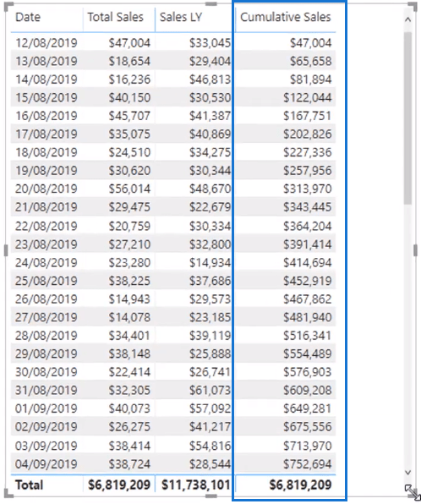Select the 12/08/2019 date cell
This screenshot has width=421, height=504.
[46, 43]
